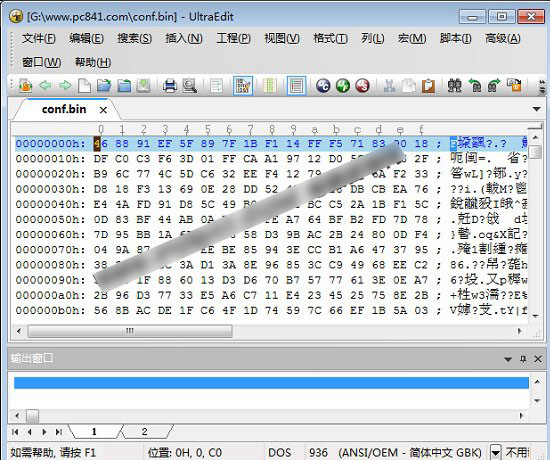The image size is (550, 460).
Task: Click the hex editor scroll down arrow
Action: click(x=535, y=316)
